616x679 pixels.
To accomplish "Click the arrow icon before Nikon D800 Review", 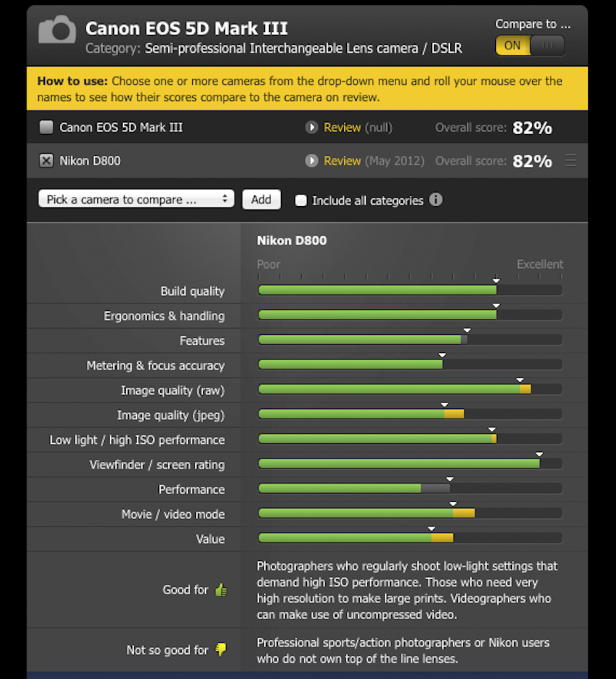I will (311, 161).
